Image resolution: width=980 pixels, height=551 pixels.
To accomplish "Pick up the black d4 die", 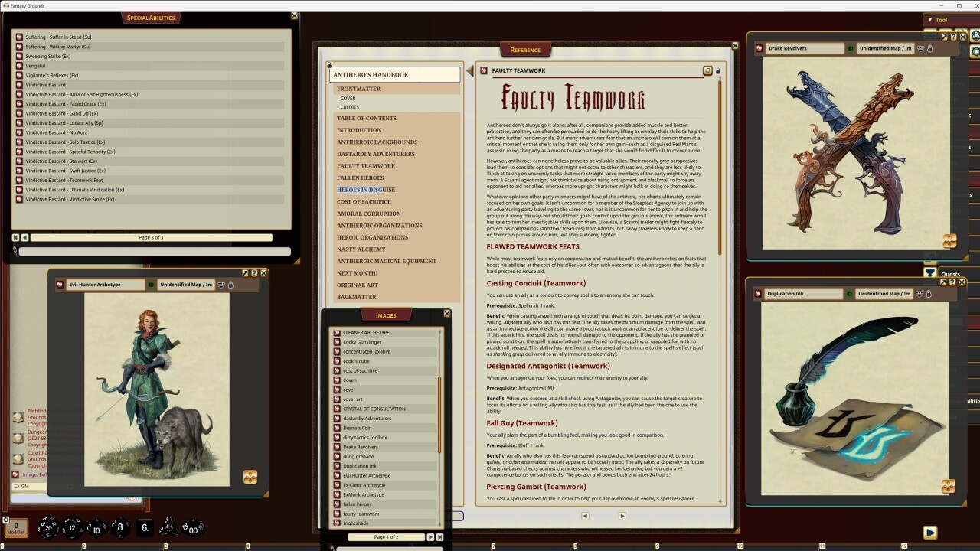I will click(168, 528).
